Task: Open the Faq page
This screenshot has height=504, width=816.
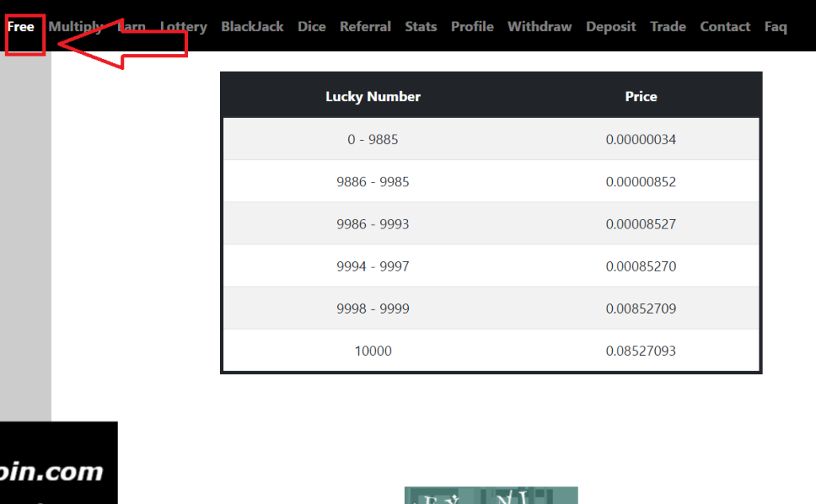Action: coord(775,26)
